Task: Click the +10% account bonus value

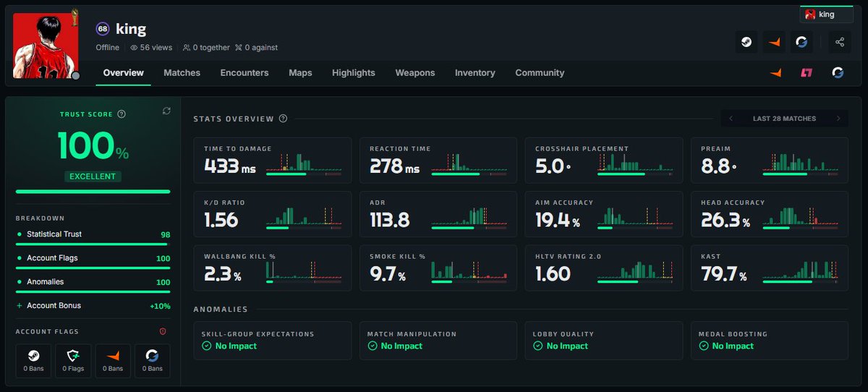Action: [160, 306]
